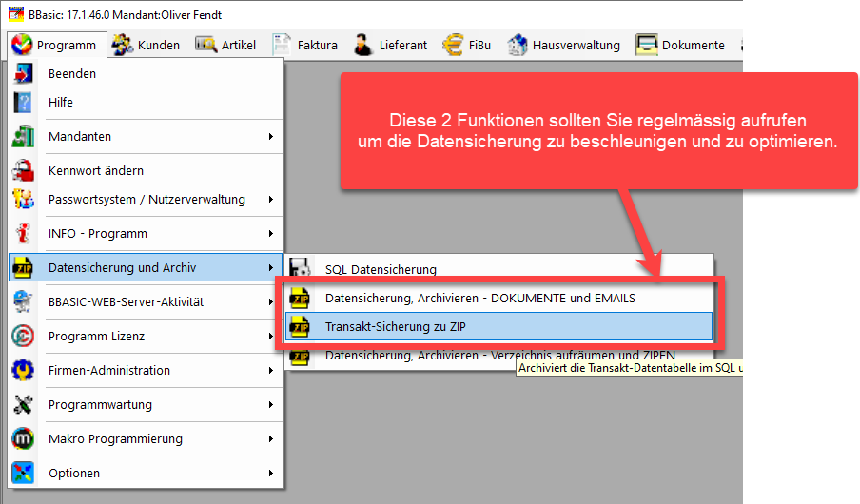The height and width of the screenshot is (504, 860).
Task: Click the Faktura document icon
Action: 282,45
